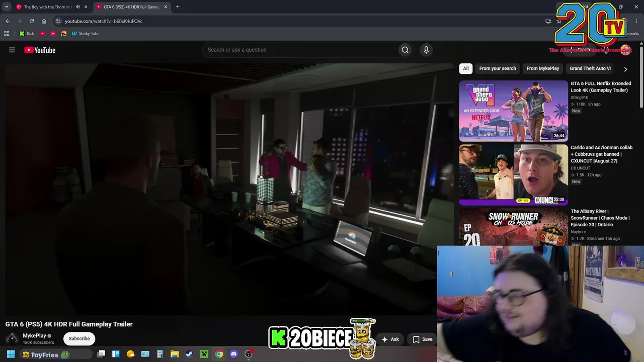Open String910 channel link
The image size is (644, 362).
[x=580, y=98]
